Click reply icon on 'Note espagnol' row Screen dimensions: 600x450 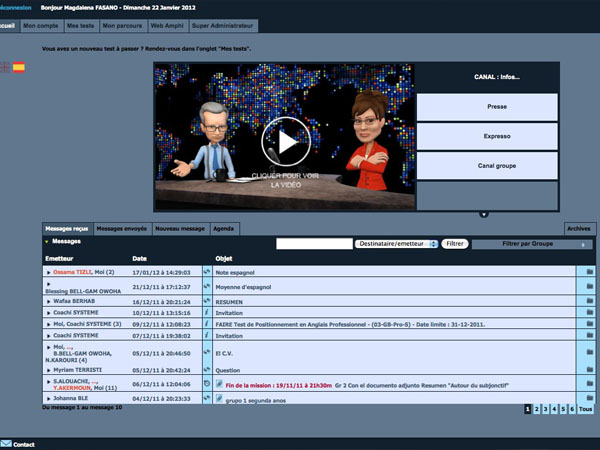(207, 272)
